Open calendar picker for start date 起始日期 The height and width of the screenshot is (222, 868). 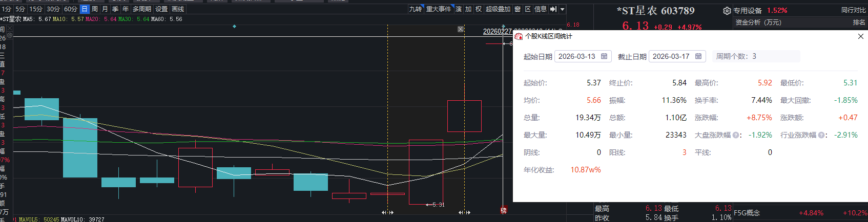pos(604,56)
